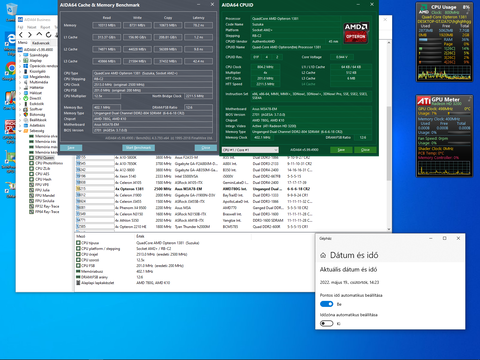
Task: Minimize the AIDA64 CPUID window
Action: click(358, 5)
